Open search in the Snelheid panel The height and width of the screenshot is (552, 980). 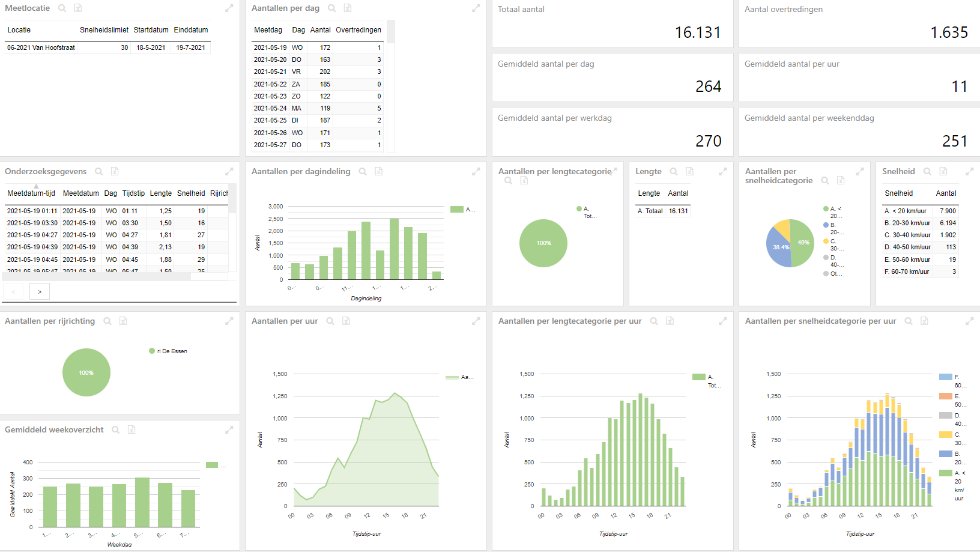(x=927, y=172)
